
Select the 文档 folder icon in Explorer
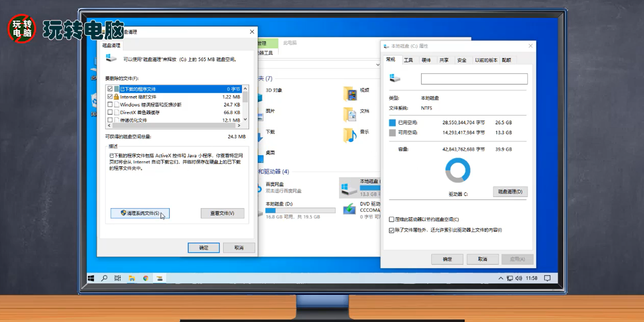pos(350,115)
